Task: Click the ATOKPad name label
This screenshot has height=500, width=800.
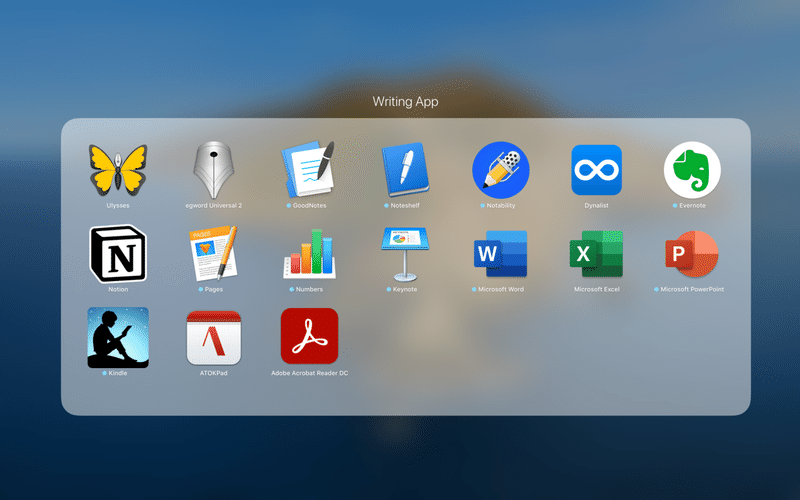Action: tap(213, 373)
